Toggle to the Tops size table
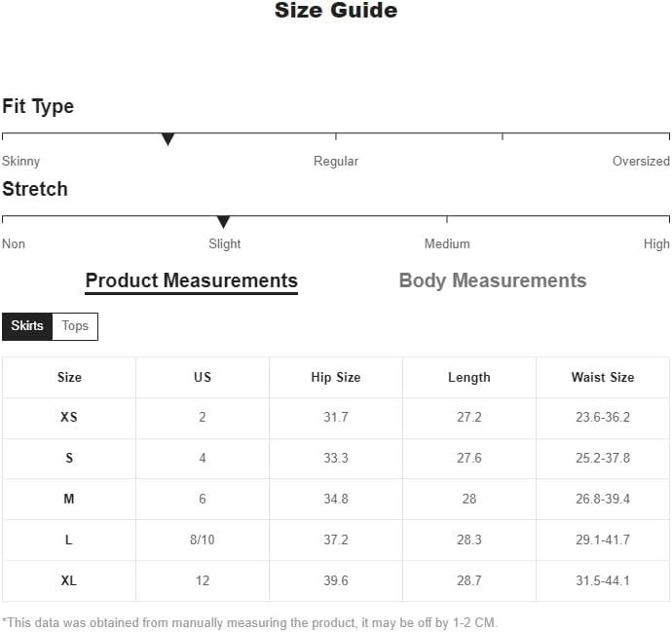The width and height of the screenshot is (672, 632). click(x=75, y=326)
